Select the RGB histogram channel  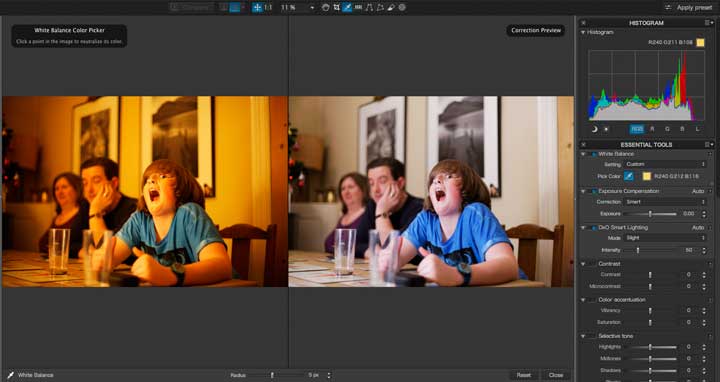click(637, 129)
